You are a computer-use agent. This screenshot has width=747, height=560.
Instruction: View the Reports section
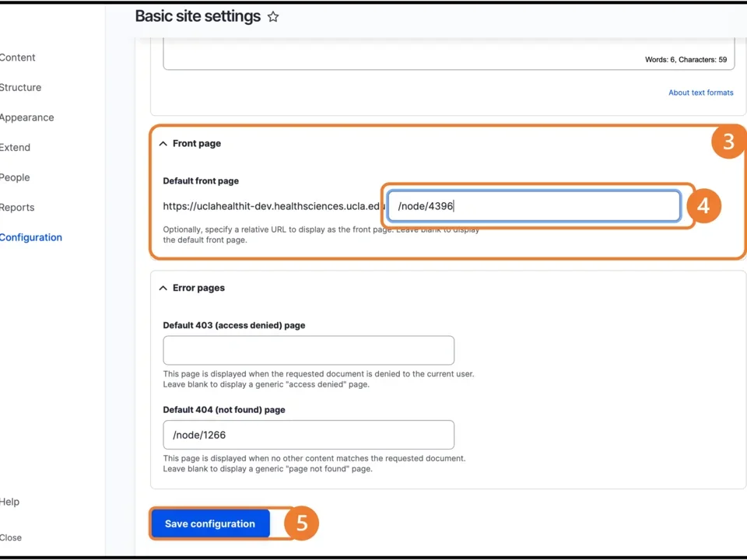coord(17,207)
